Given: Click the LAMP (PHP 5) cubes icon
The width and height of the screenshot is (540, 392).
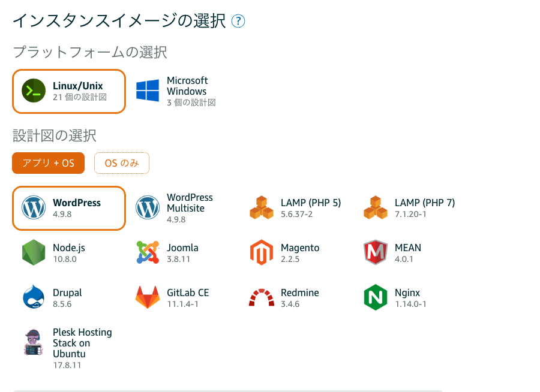Looking at the screenshot, I should pyautogui.click(x=262, y=207).
